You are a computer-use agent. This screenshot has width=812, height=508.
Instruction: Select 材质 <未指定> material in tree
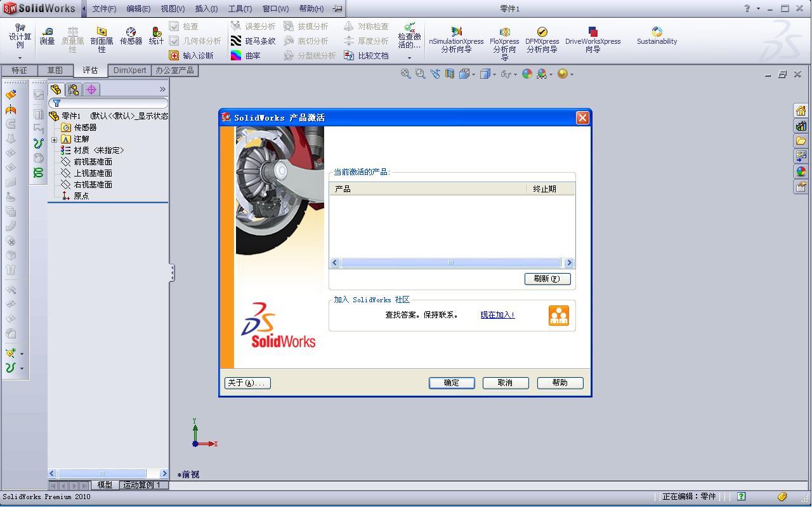point(93,150)
